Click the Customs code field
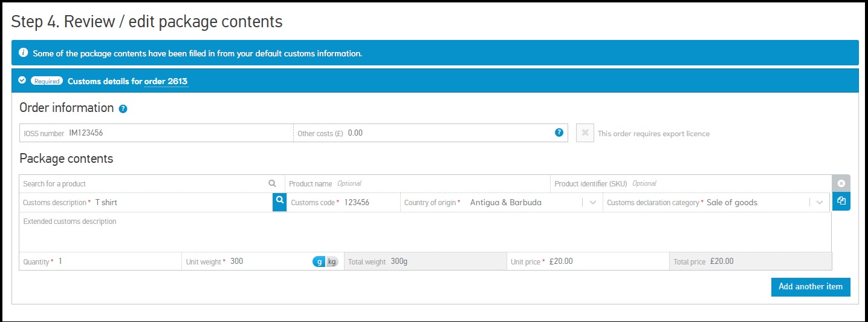 click(x=369, y=202)
